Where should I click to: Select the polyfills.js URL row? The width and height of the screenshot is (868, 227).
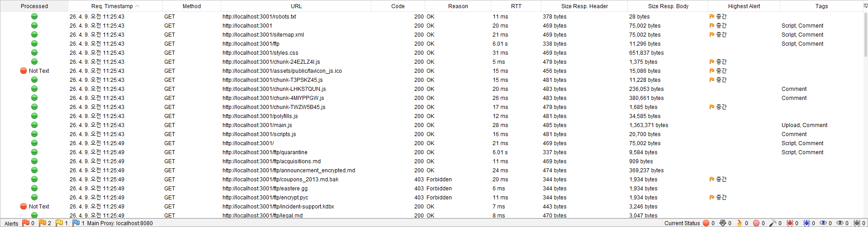point(260,116)
